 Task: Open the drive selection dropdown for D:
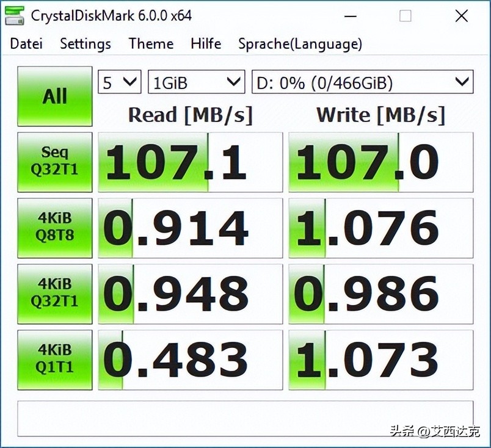click(x=362, y=82)
